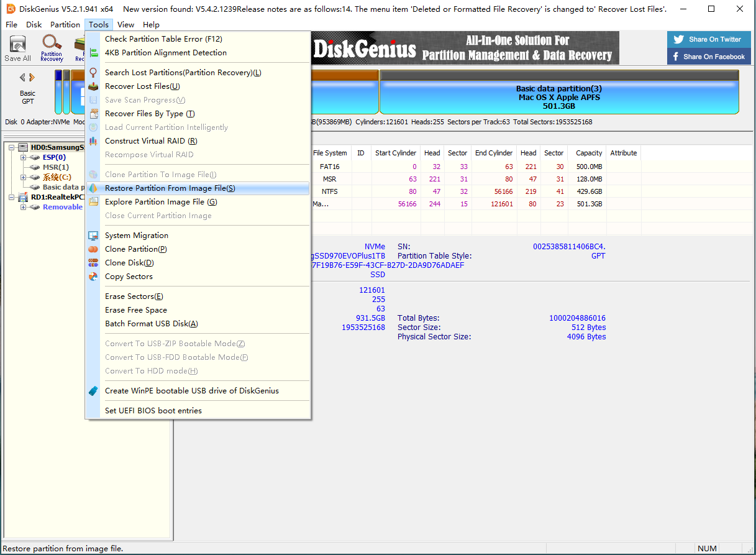
Task: Click the Save All toolbar icon
Action: tap(17, 48)
